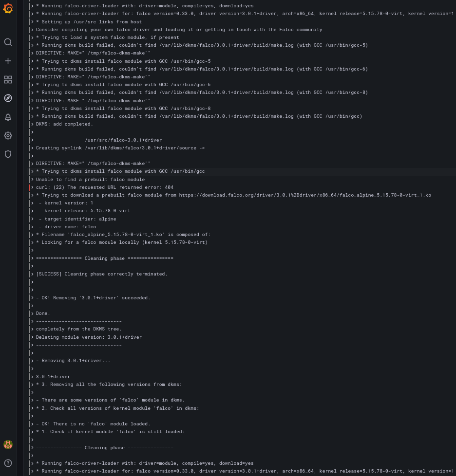Open the Create (plus) menu
Image resolution: width=456 pixels, height=476 pixels.
tap(8, 60)
